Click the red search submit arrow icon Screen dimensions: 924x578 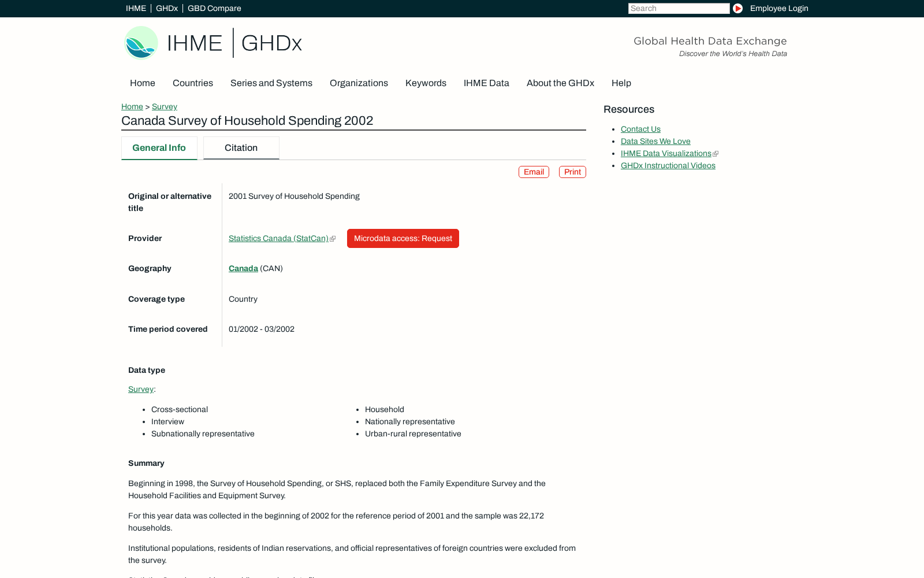[737, 8]
